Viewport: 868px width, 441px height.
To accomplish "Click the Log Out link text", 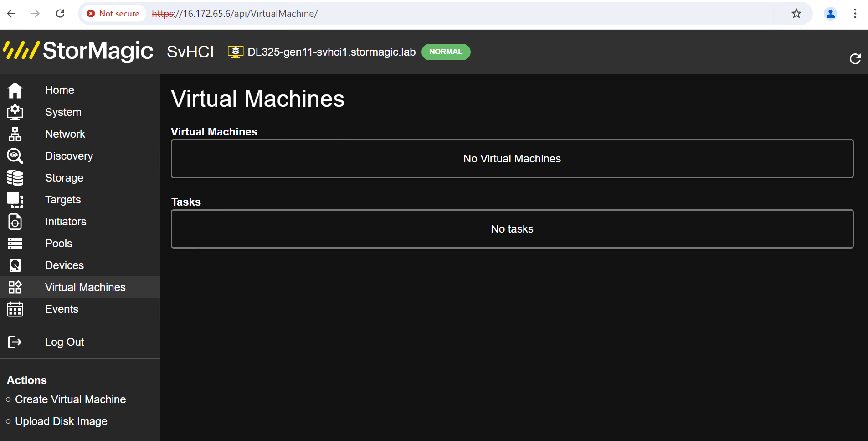I will click(x=65, y=342).
